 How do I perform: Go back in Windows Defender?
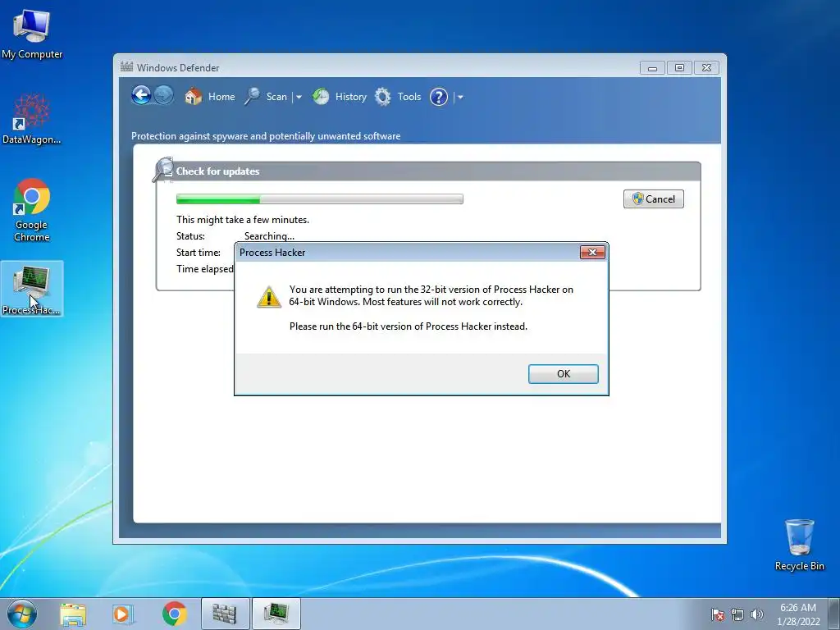tap(141, 96)
